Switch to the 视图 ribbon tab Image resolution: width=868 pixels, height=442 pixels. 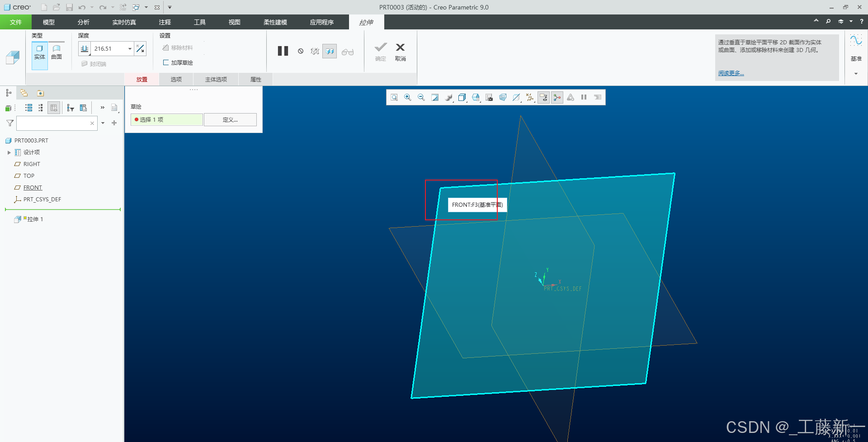click(x=234, y=22)
